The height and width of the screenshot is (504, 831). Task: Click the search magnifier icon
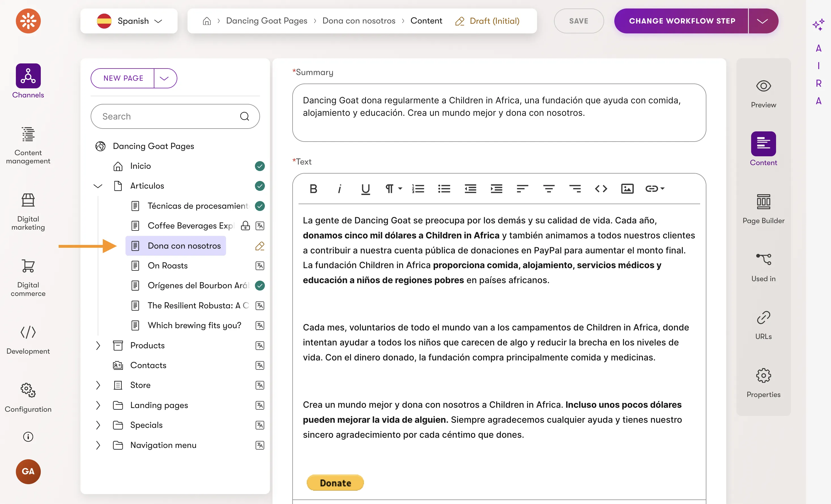click(x=244, y=116)
